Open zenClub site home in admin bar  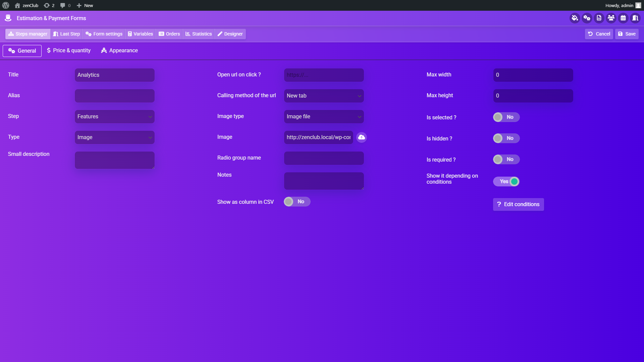[26, 5]
